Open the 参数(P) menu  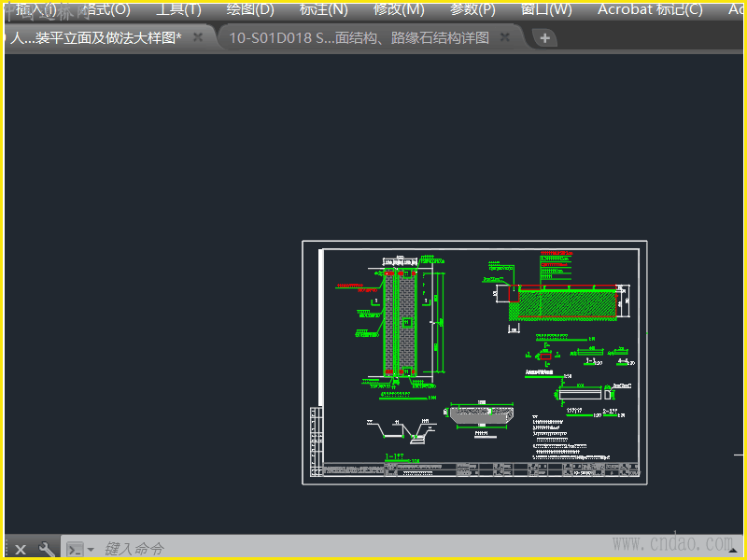(473, 9)
